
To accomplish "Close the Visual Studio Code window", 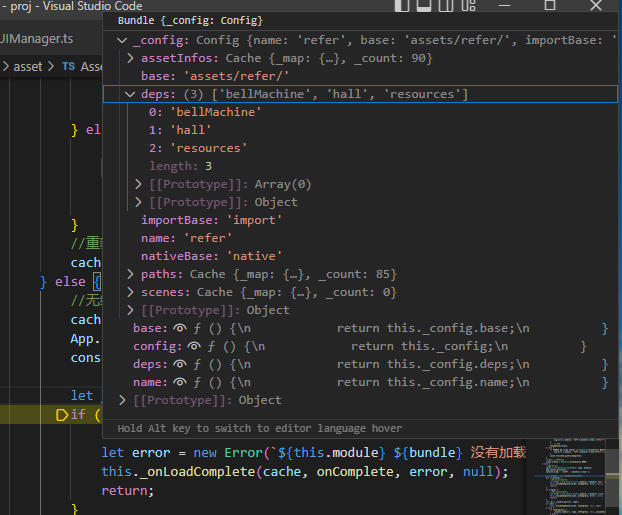I will click(596, 6).
